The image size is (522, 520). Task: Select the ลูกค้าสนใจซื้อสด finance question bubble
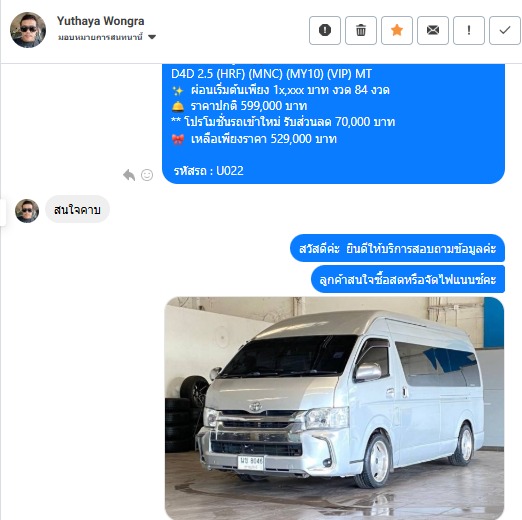[408, 279]
